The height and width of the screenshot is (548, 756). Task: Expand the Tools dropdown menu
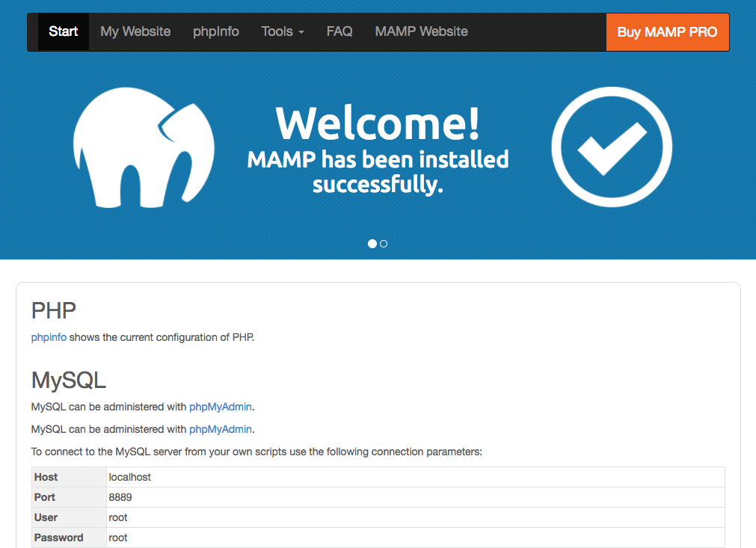tap(283, 32)
